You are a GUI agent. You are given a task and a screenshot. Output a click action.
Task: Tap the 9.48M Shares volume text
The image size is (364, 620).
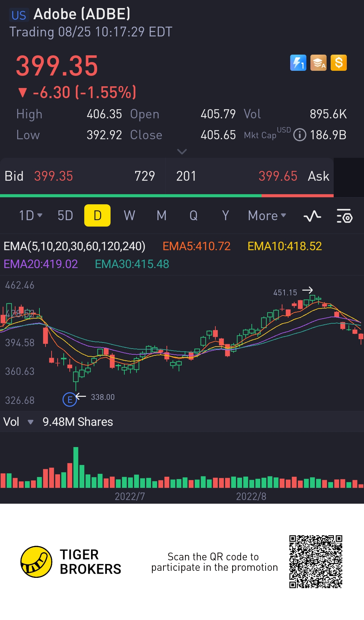(x=78, y=422)
